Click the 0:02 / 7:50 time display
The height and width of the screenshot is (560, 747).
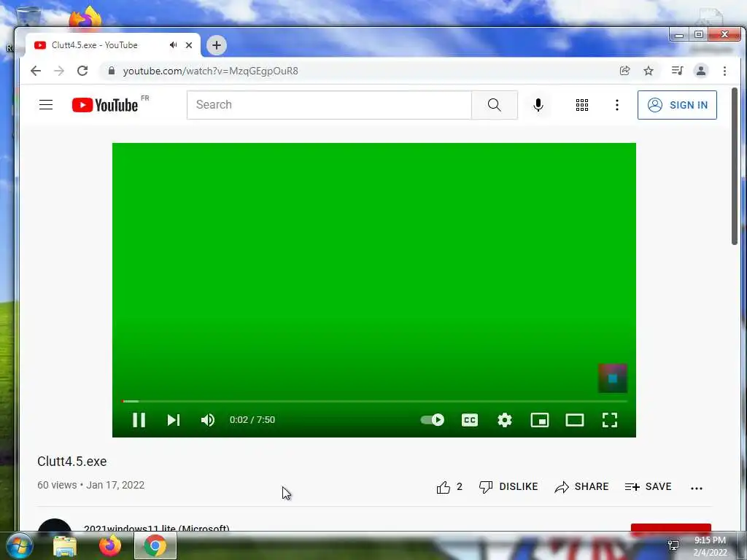[252, 419]
